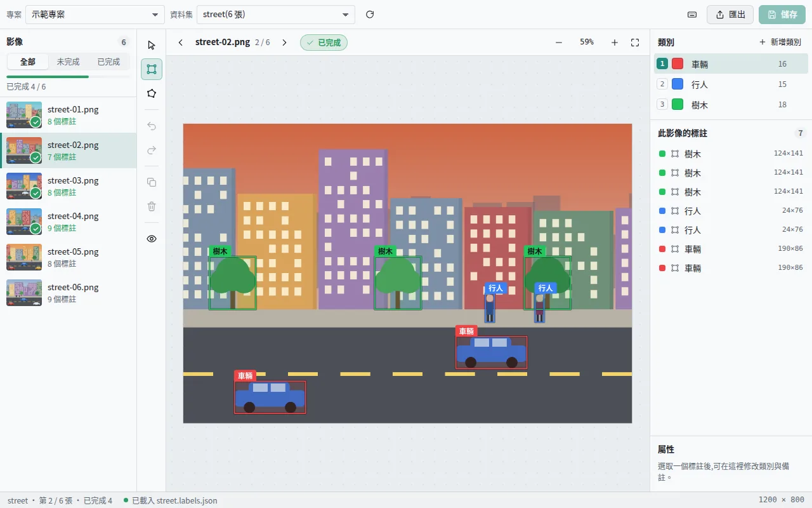Enter fullscreen canvas view
The image size is (812, 508).
(x=635, y=43)
